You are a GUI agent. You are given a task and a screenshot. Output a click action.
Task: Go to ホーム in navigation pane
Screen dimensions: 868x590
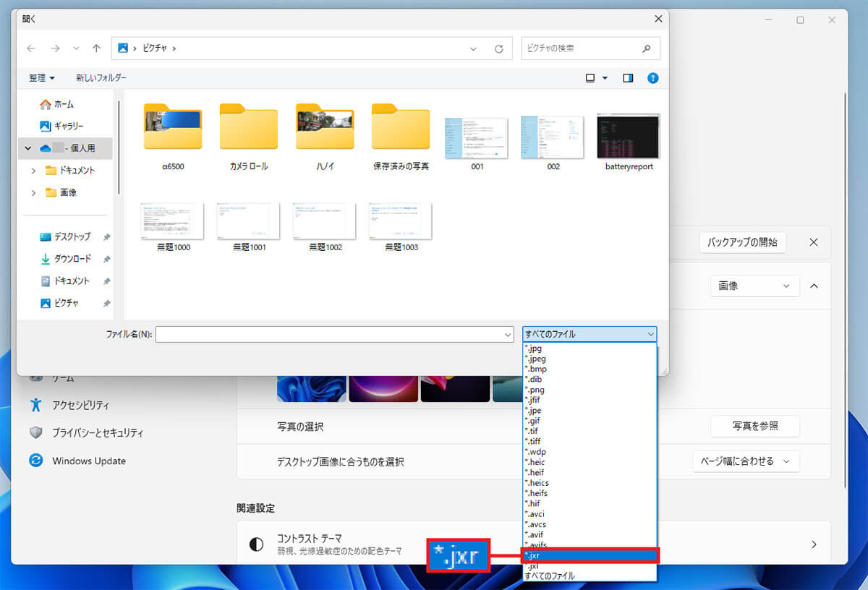[x=65, y=104]
